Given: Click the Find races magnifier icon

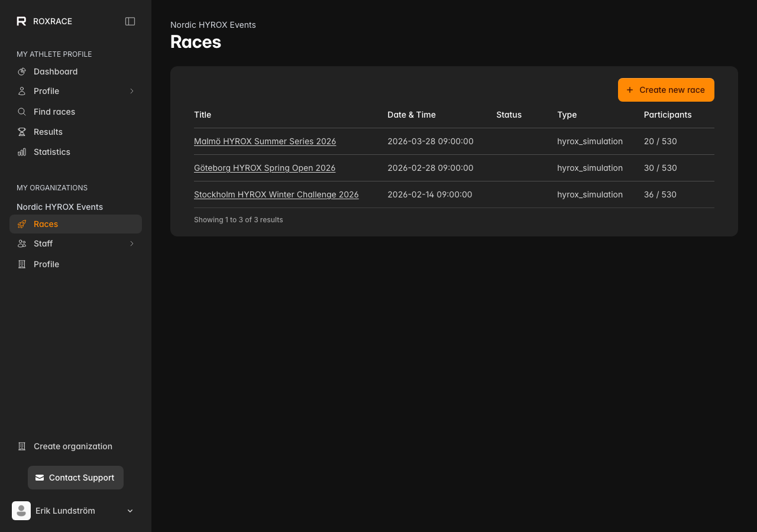Looking at the screenshot, I should (22, 112).
